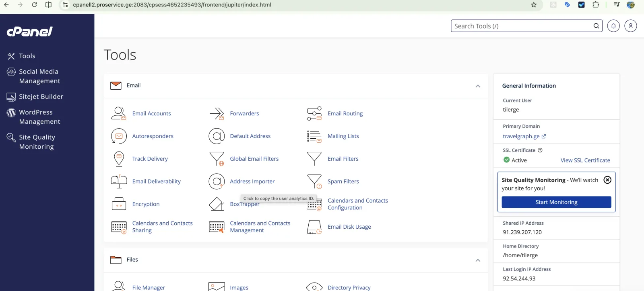This screenshot has height=291, width=644.
Task: Click the Start Monitoring button
Action: click(556, 202)
